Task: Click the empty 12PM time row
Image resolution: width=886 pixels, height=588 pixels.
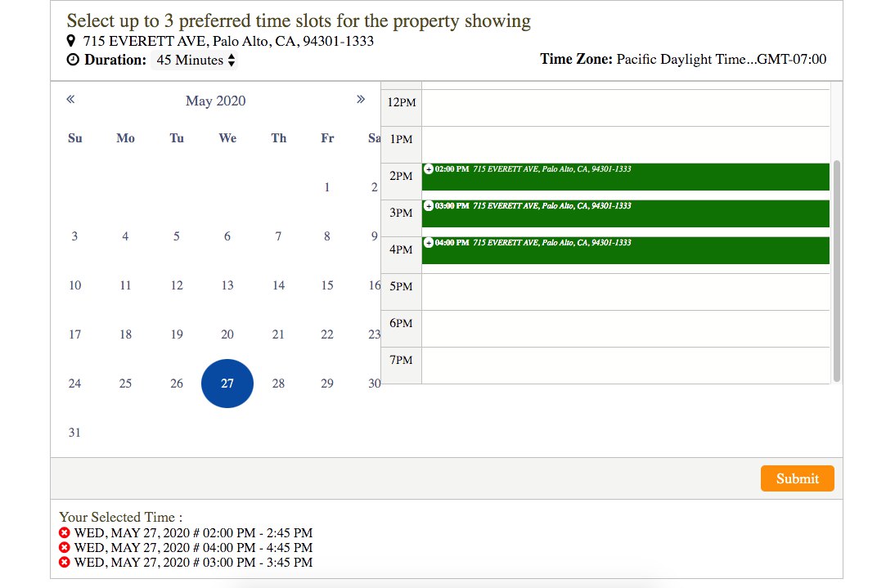Action: pos(626,108)
